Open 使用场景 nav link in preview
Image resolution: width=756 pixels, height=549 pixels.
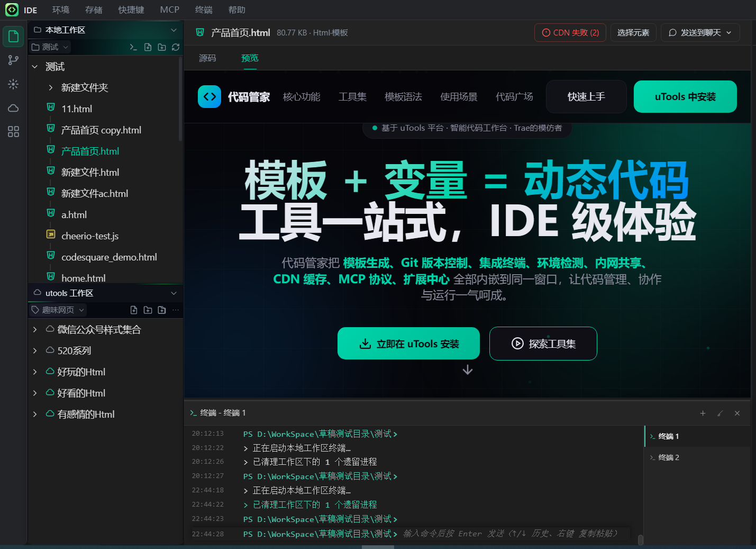[x=459, y=97]
